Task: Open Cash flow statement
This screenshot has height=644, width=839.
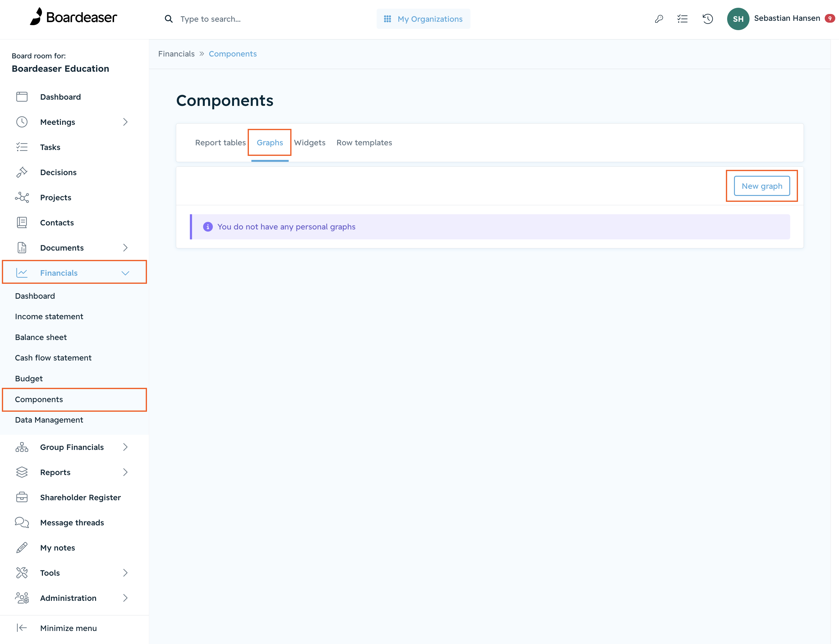Action: pyautogui.click(x=53, y=358)
